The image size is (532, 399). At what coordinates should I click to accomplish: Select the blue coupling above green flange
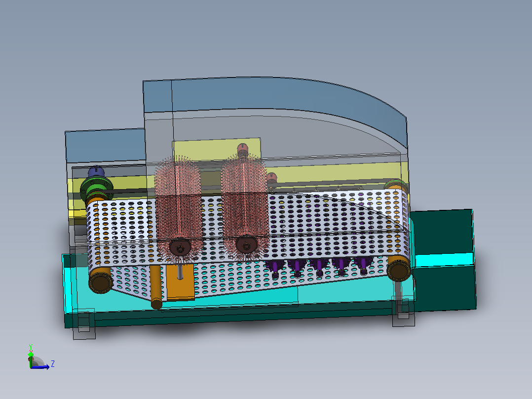[x=96, y=171]
